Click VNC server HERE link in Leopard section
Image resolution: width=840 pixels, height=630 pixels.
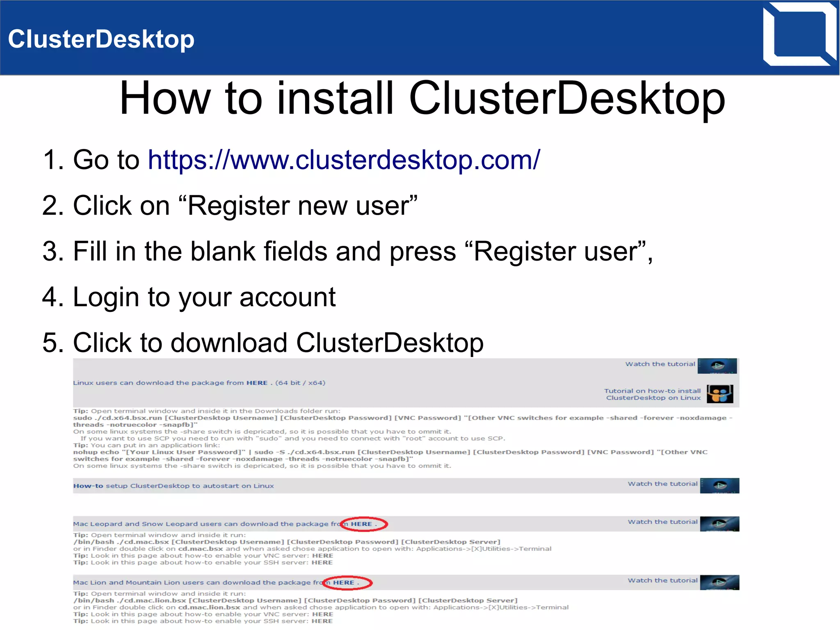[x=322, y=556]
